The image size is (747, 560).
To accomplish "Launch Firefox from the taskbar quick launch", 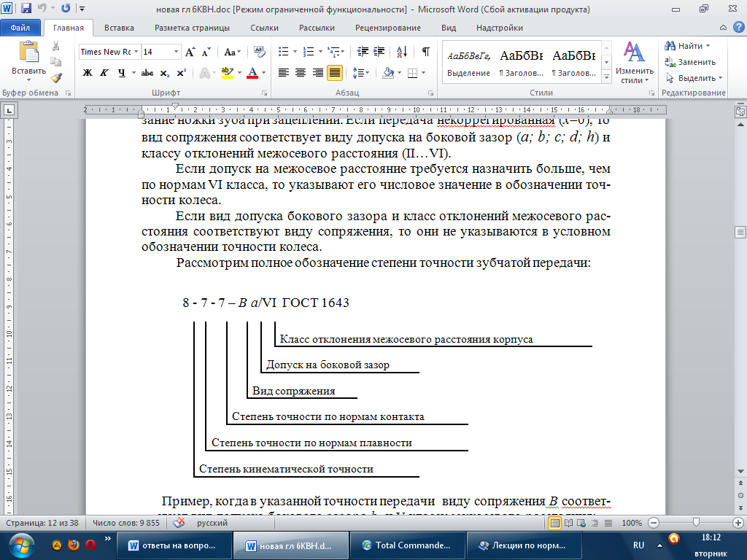I will click(x=74, y=545).
